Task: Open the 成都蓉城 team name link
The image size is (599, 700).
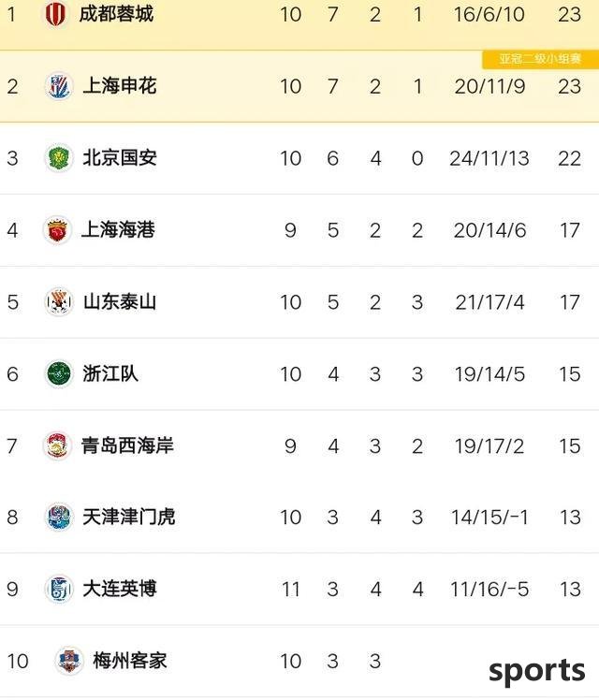Action: click(x=116, y=14)
